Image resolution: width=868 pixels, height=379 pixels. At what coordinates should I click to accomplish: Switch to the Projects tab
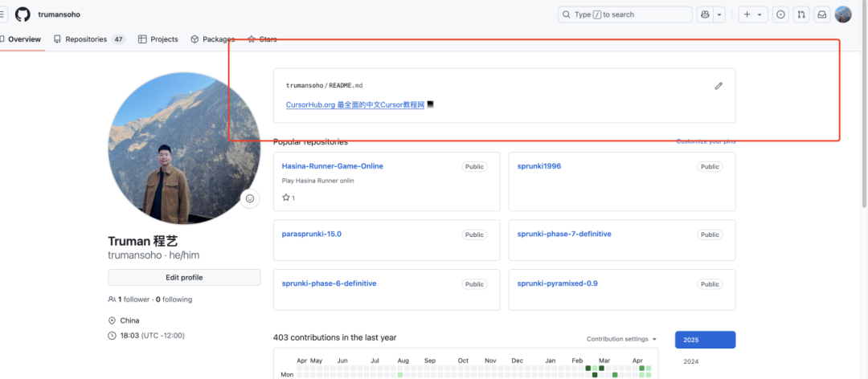(158, 39)
